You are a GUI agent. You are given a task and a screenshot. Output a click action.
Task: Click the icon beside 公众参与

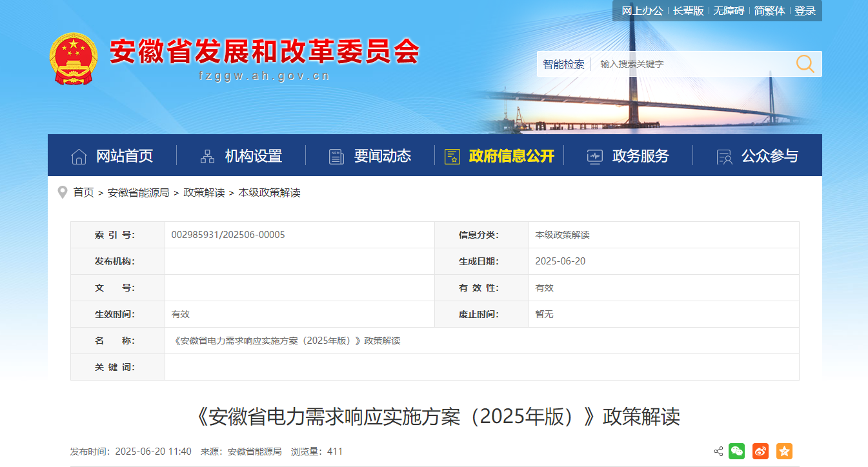click(724, 156)
